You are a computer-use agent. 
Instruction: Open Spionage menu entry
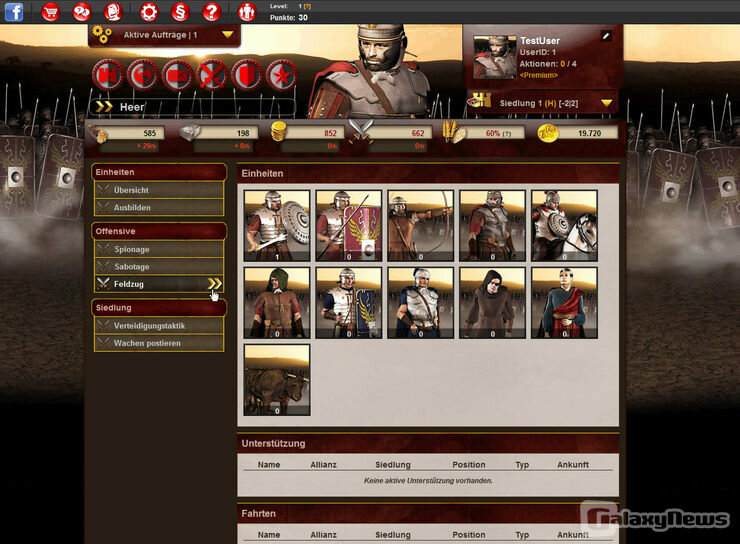click(159, 249)
